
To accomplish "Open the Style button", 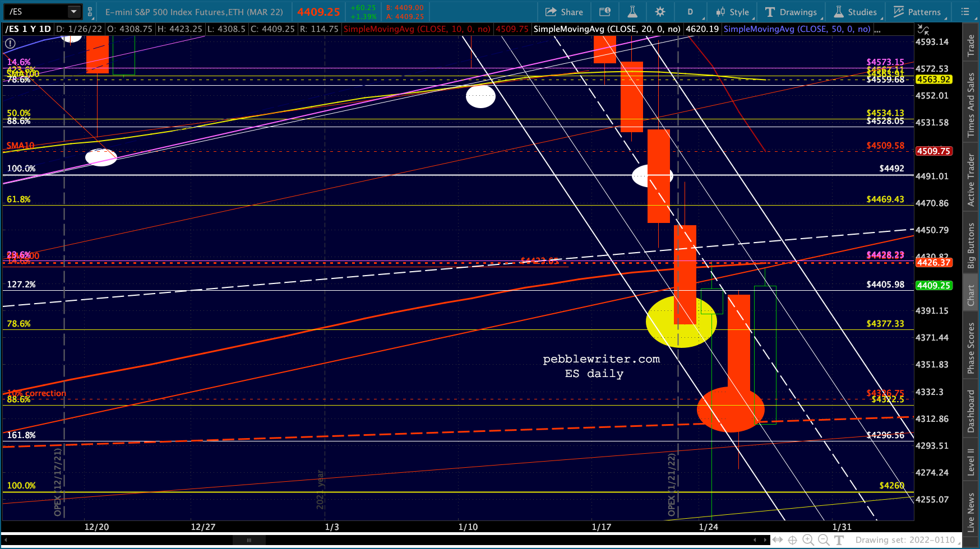I will click(x=733, y=12).
